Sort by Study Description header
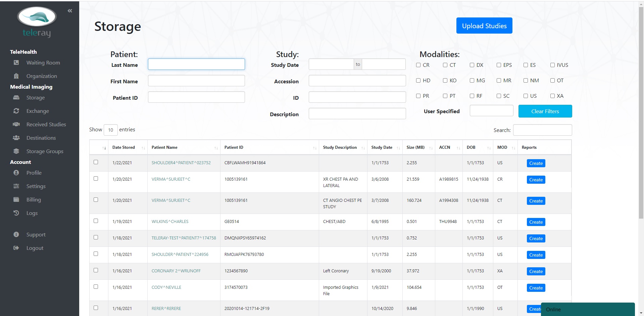Screen dimensions: 644x316 pos(343,147)
